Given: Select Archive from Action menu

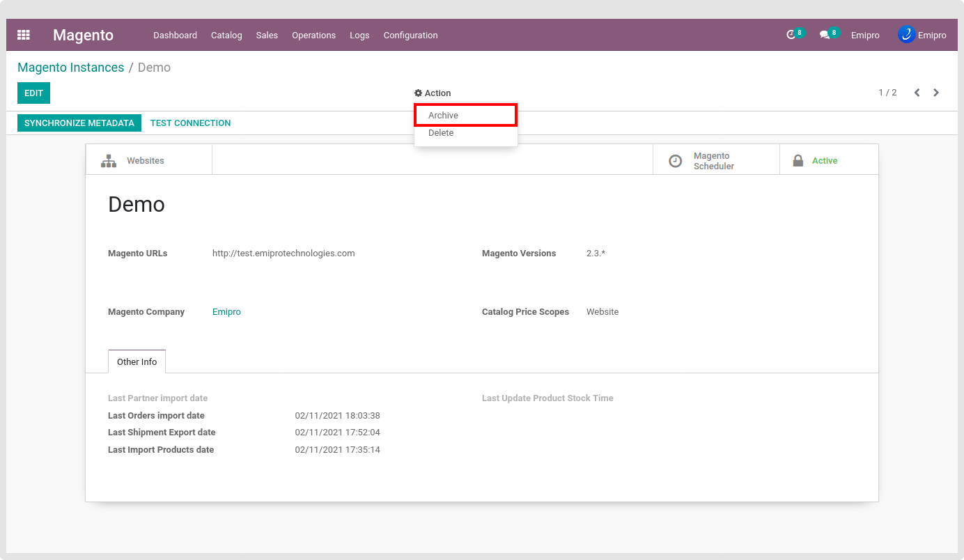Looking at the screenshot, I should tap(465, 115).
